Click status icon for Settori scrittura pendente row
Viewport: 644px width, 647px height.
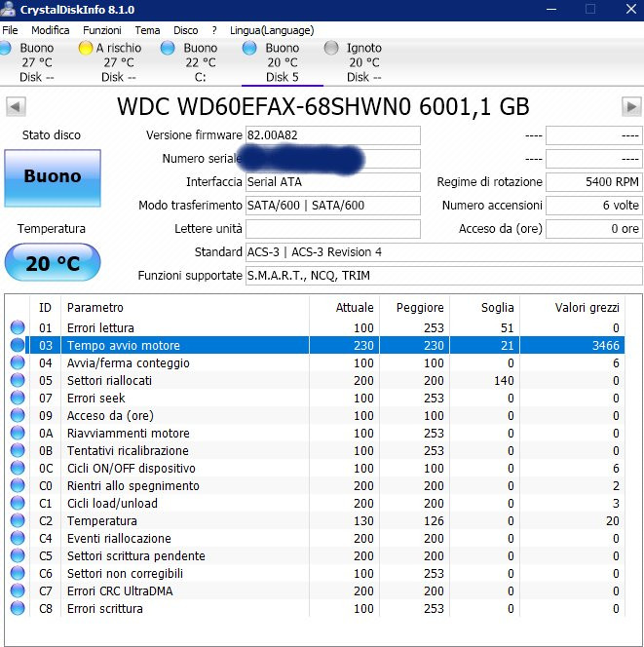pyautogui.click(x=18, y=555)
